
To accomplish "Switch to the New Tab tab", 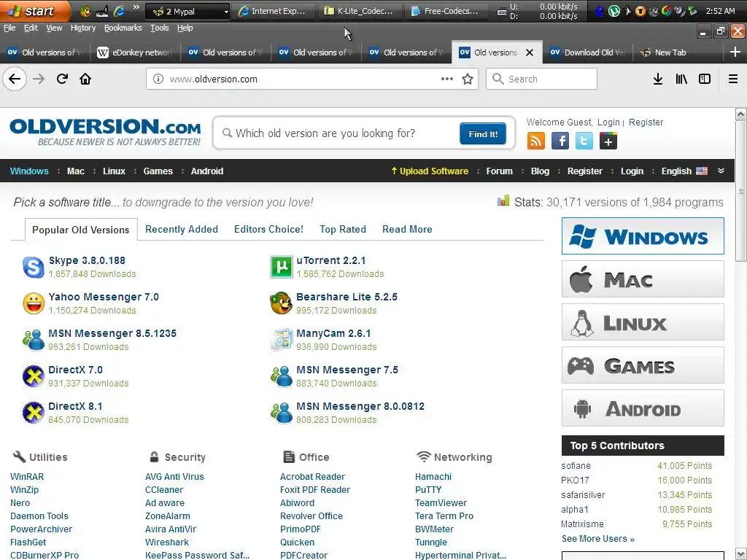I will (676, 52).
